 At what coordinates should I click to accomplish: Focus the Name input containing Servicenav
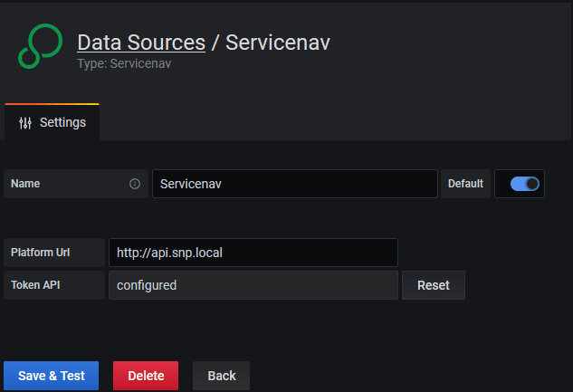[x=295, y=184]
